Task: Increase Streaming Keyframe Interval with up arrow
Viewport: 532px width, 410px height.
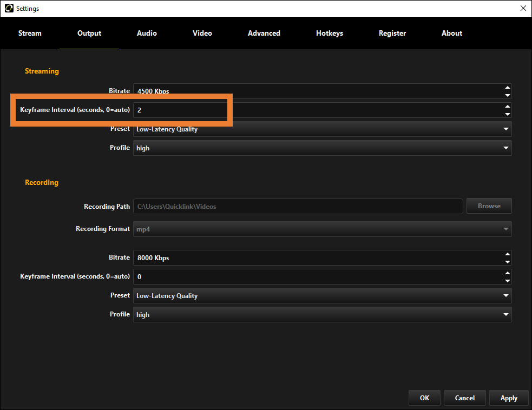Action: coord(508,107)
